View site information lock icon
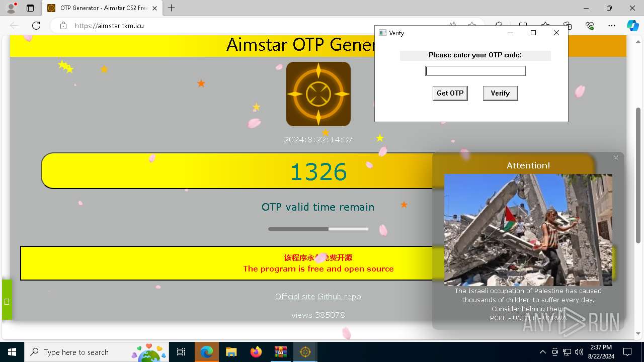Viewport: 644px width, 362px height. click(63, 26)
